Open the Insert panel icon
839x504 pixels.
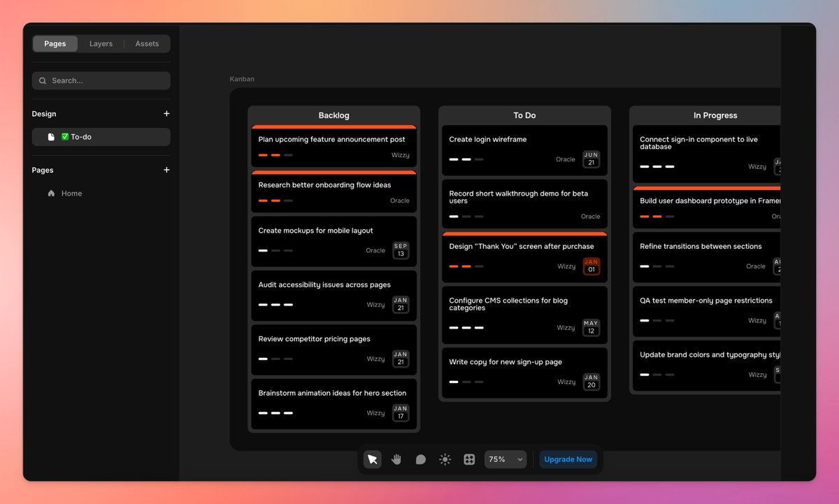pos(469,459)
